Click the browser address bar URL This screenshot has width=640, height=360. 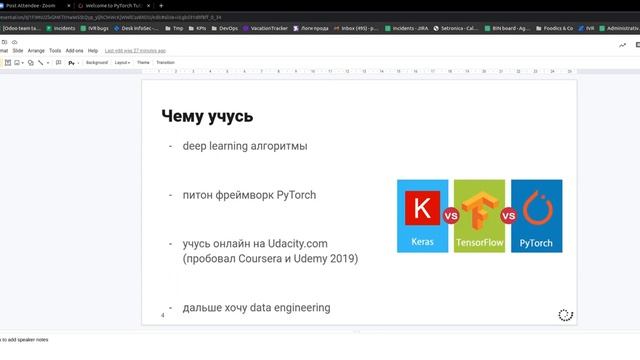coord(110,17)
